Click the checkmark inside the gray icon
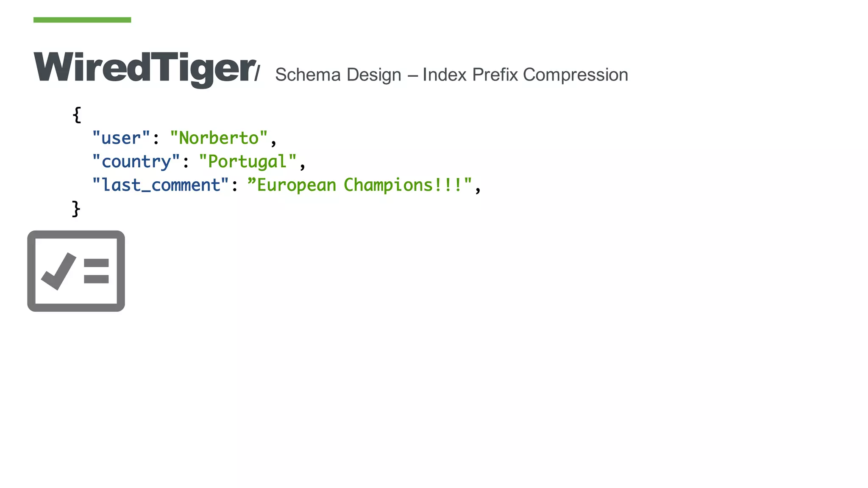Image resolution: width=868 pixels, height=488 pixels. (58, 272)
